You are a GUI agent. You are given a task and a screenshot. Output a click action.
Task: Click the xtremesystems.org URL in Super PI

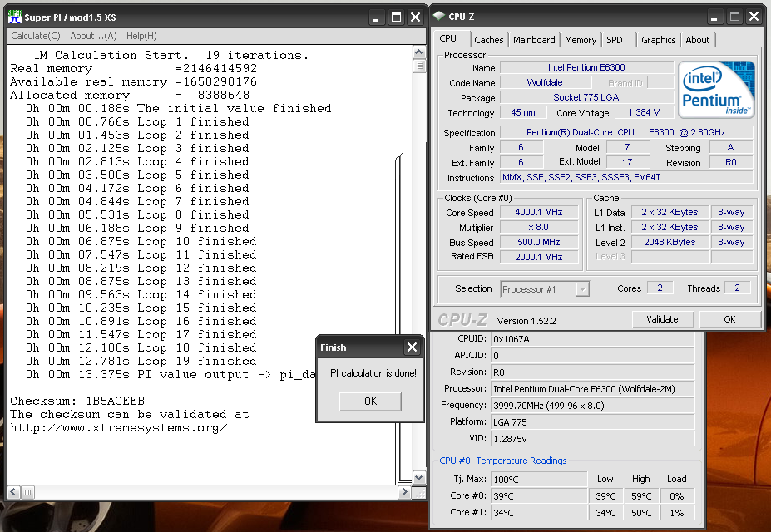click(118, 428)
